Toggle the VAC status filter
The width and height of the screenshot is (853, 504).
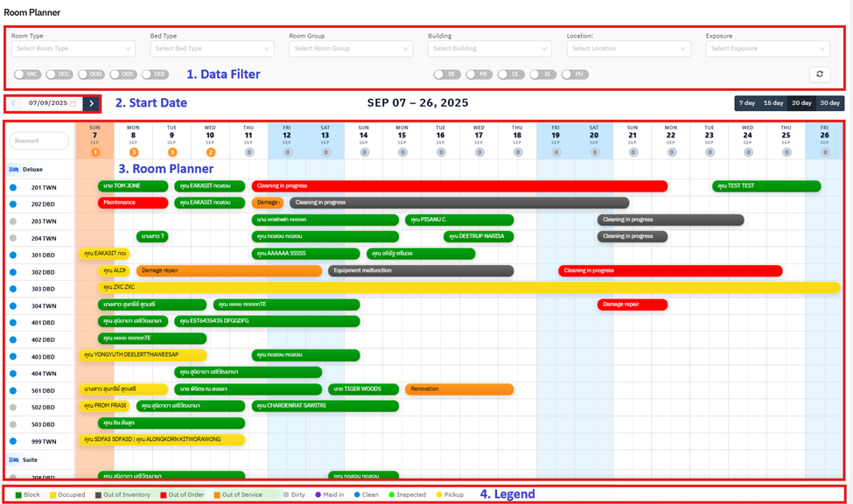tap(27, 74)
